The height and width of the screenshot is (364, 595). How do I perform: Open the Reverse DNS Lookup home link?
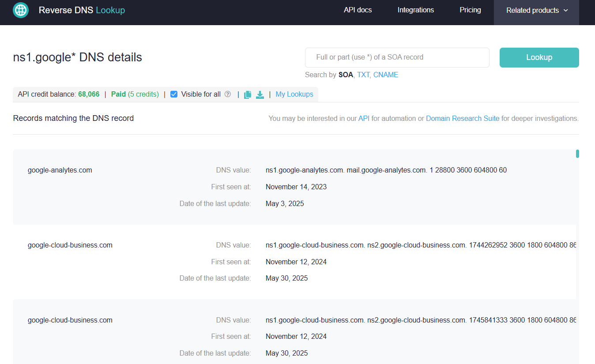[x=82, y=10]
